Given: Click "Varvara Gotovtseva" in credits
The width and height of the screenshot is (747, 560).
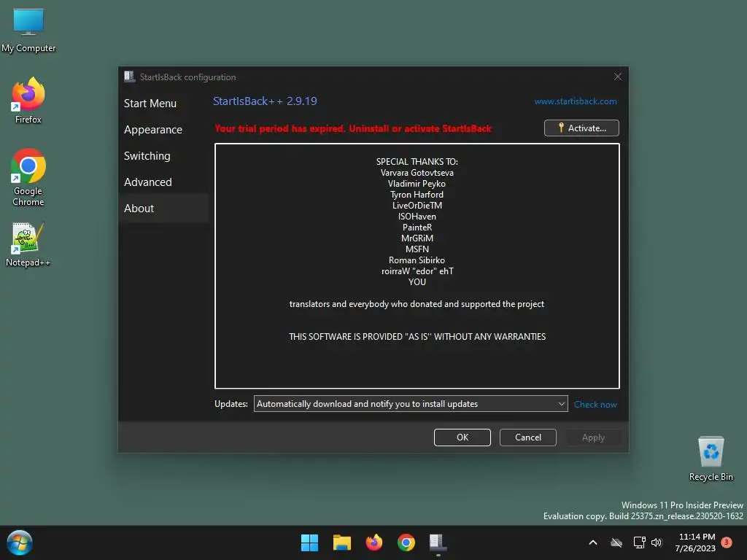Looking at the screenshot, I should [x=417, y=172].
